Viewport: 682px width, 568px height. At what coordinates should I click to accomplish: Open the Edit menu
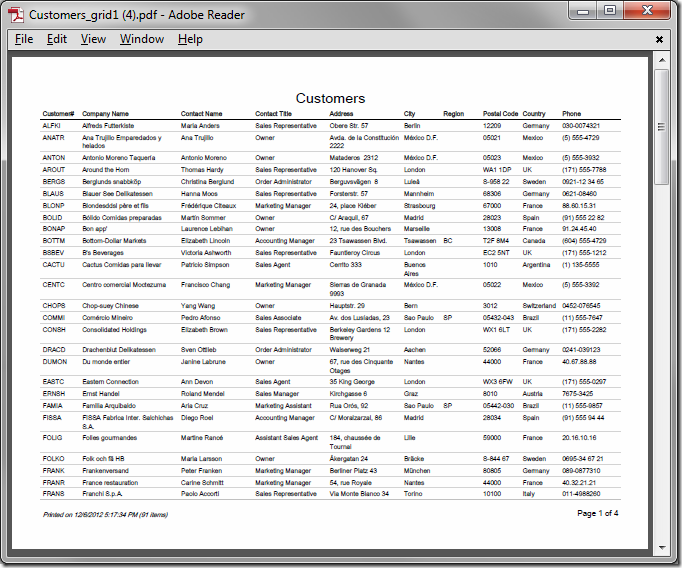(x=57, y=39)
